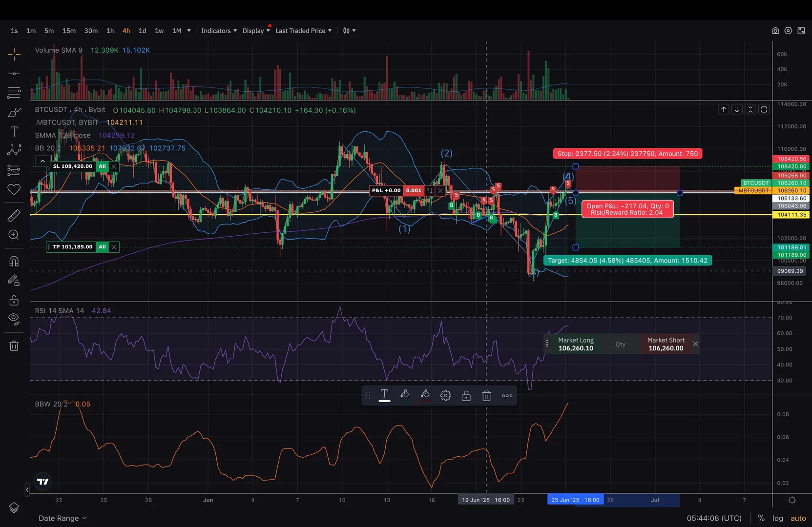Open the Fibonacci and Gann tools
The image size is (812, 527).
click(x=14, y=93)
